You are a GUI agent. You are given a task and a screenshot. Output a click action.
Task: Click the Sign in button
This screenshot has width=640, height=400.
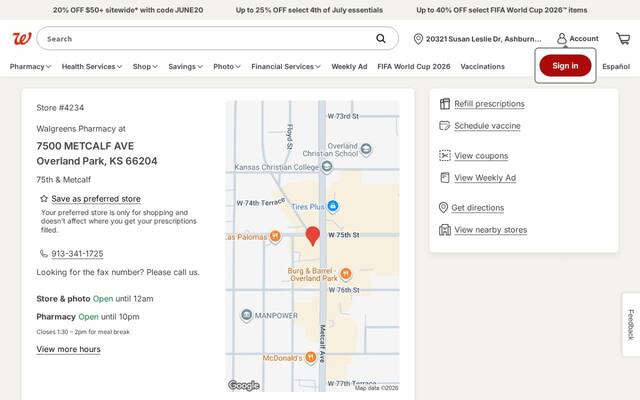[x=565, y=66]
